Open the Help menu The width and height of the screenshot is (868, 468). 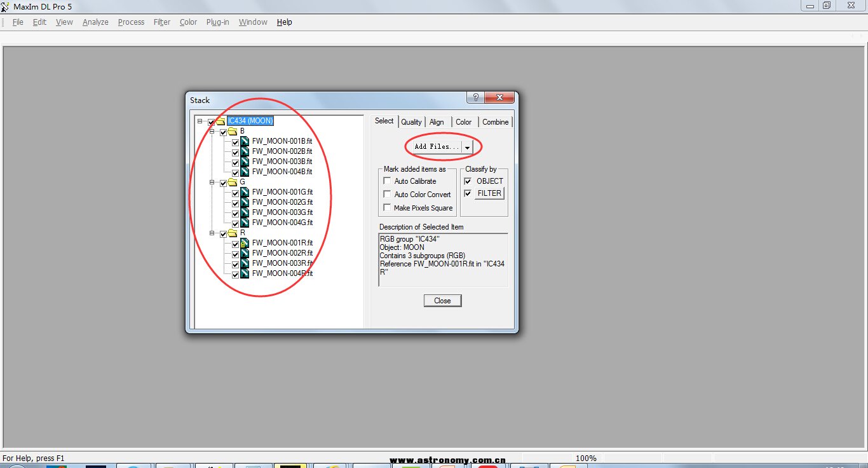tap(284, 22)
